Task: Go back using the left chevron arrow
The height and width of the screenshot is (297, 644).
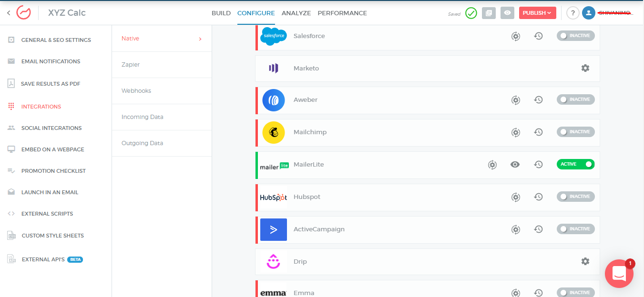Action: pyautogui.click(x=9, y=13)
